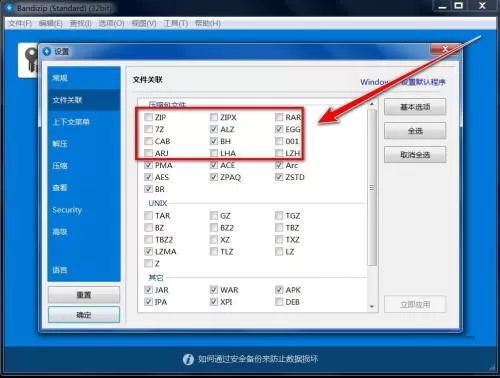Uncheck the LZMA file type
500x378 pixels.
[x=148, y=252]
